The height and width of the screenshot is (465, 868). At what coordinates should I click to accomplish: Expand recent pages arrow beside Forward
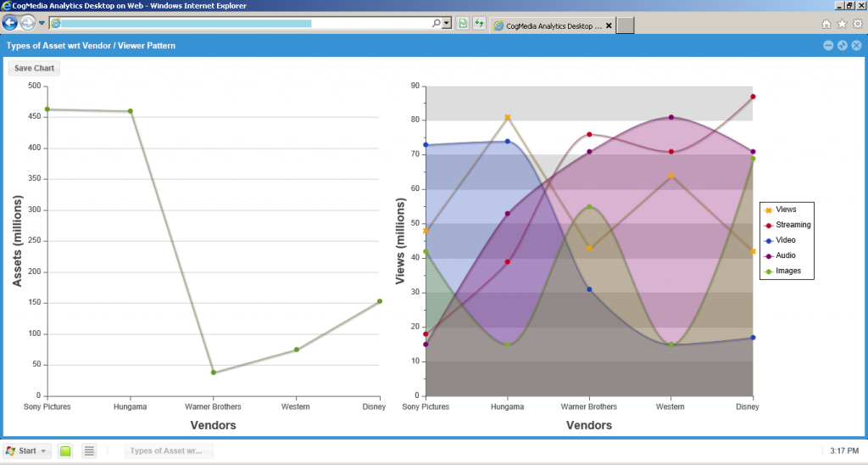point(42,23)
